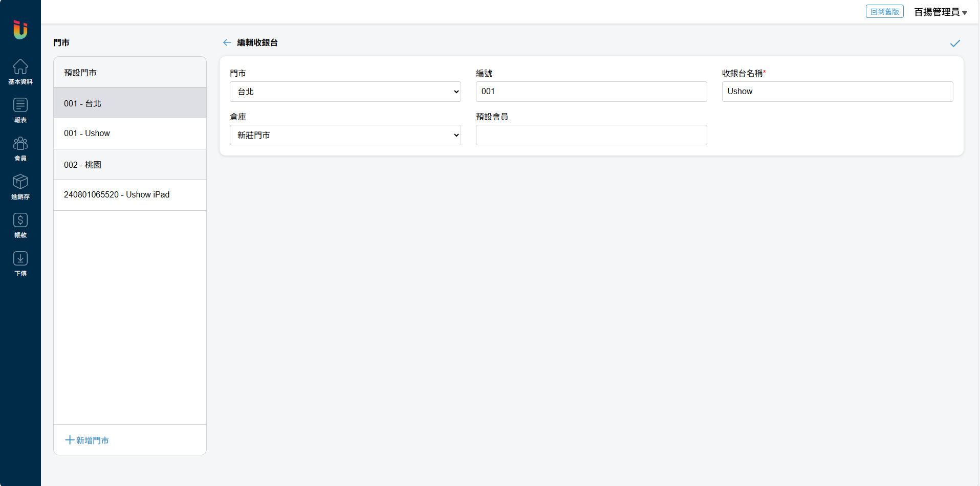
Task: Select the 001 - Ushow register entry
Action: [x=130, y=134]
